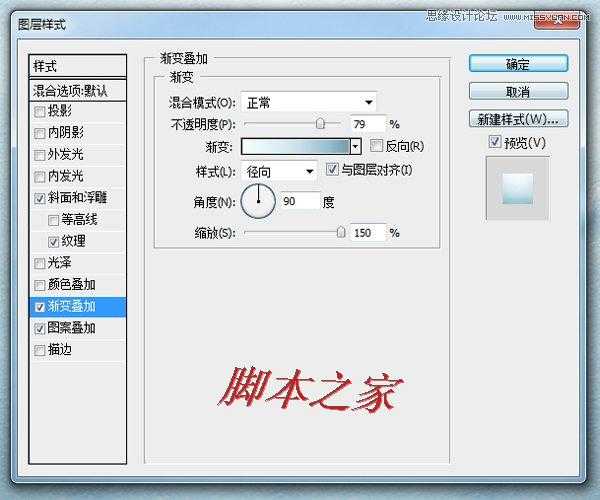Close the 图层样式 dialog window
The height and width of the screenshot is (500, 600).
point(557,21)
